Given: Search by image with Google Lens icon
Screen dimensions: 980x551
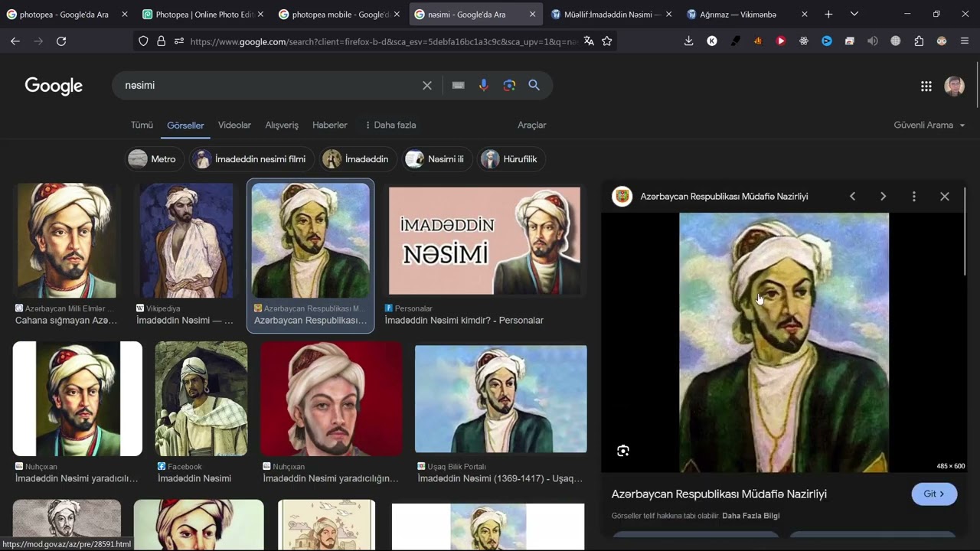Looking at the screenshot, I should 509,86.
